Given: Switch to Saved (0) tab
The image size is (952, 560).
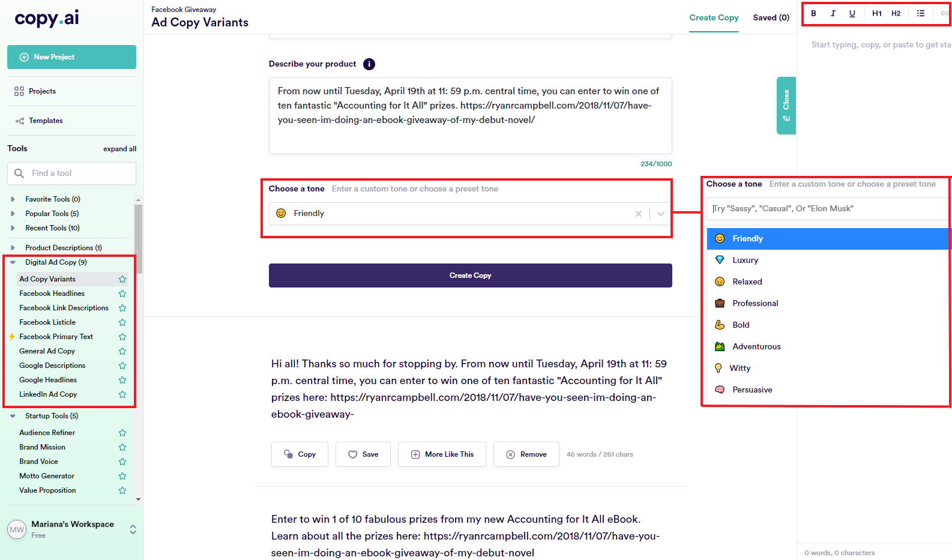Looking at the screenshot, I should tap(771, 17).
